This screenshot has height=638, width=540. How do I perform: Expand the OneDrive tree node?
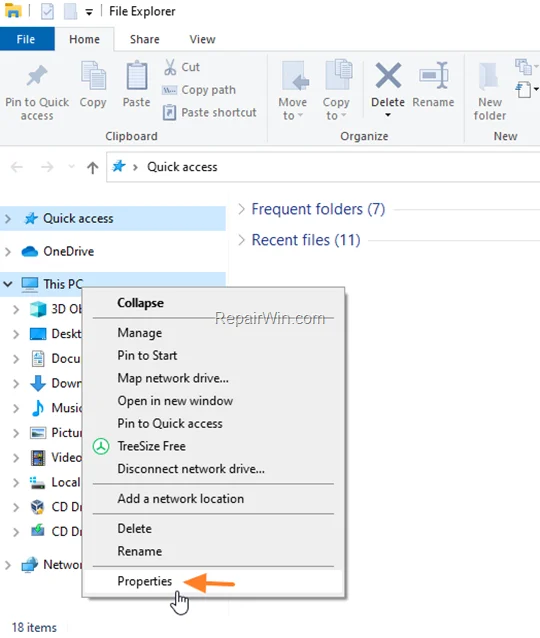pyautogui.click(x=8, y=251)
